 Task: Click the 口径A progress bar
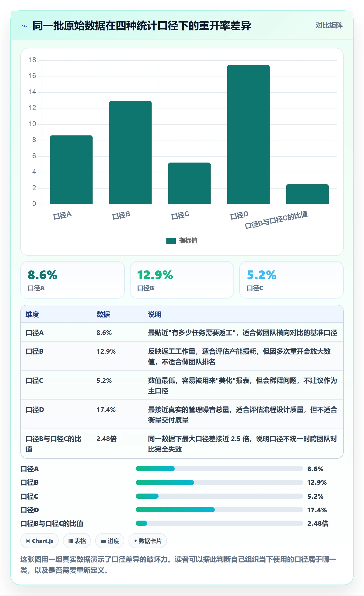point(219,469)
